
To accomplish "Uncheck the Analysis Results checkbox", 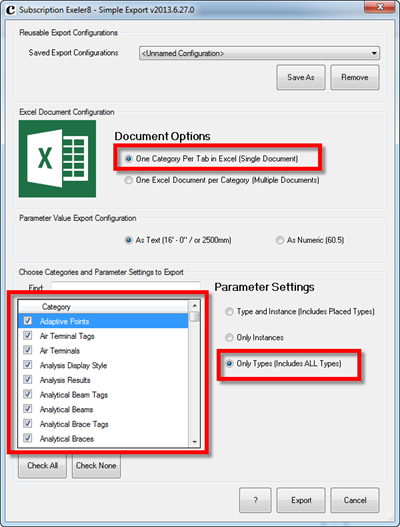I will tap(28, 379).
